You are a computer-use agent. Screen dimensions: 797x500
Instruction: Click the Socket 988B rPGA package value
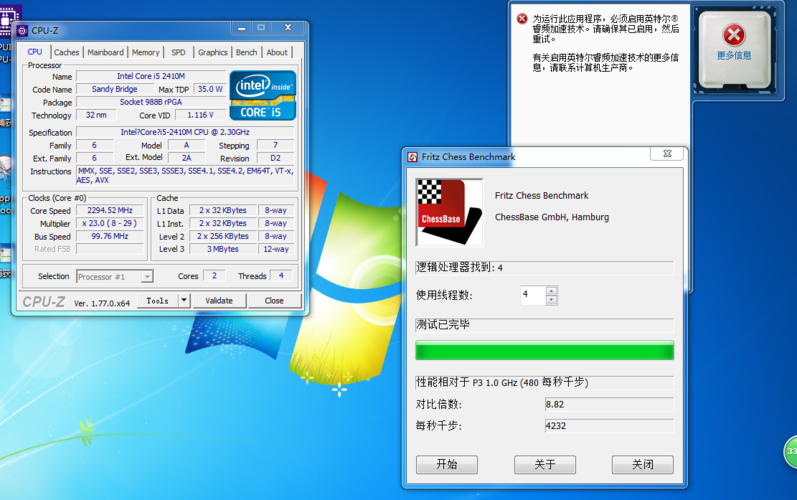pos(151,102)
